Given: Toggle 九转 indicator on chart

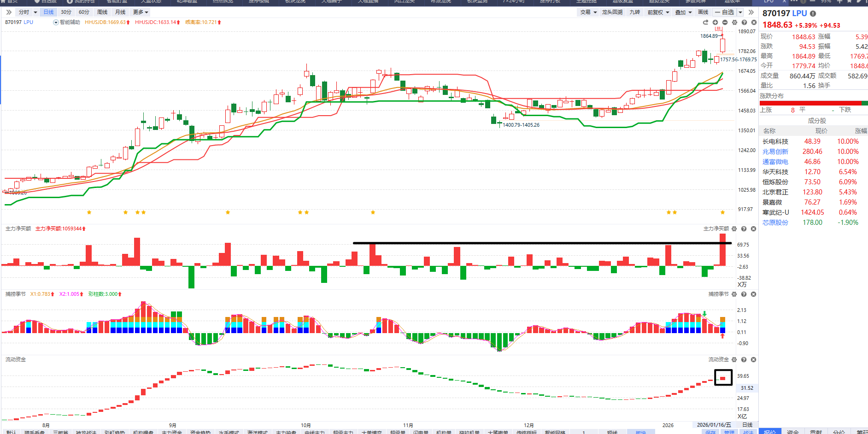Looking at the screenshot, I should [x=634, y=12].
